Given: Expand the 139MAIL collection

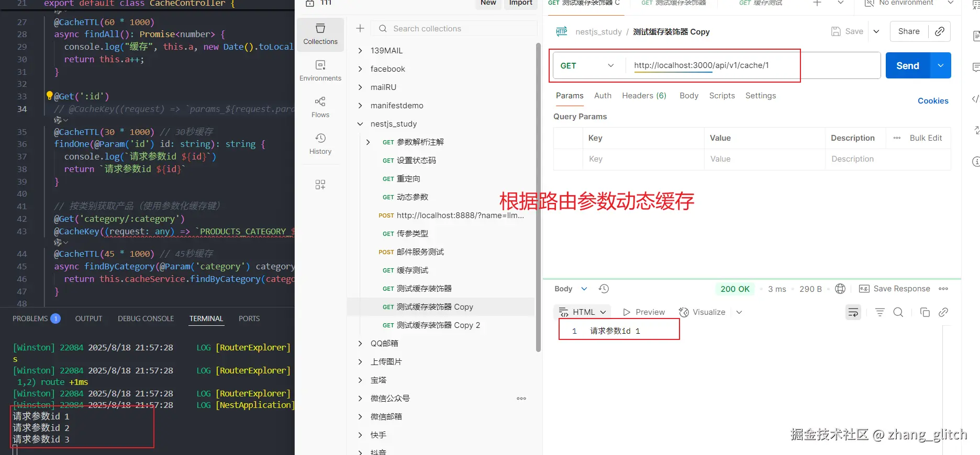Looking at the screenshot, I should pos(360,51).
